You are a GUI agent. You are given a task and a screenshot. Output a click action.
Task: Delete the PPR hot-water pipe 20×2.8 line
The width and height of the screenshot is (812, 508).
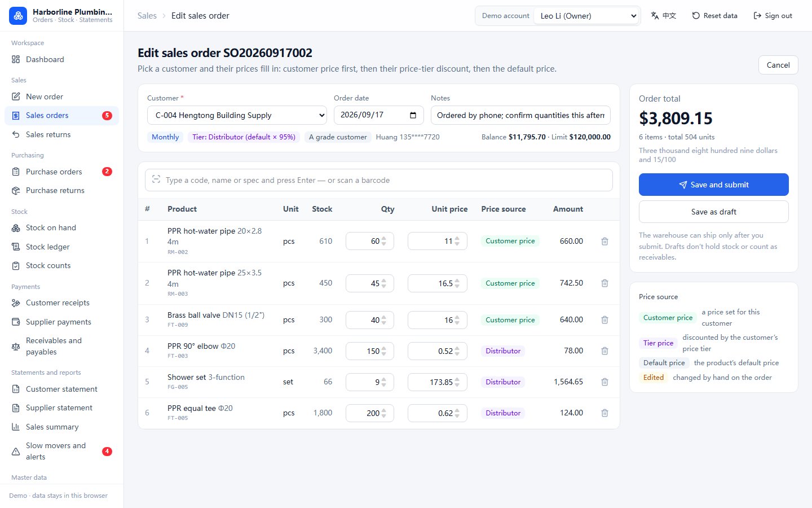(604, 241)
